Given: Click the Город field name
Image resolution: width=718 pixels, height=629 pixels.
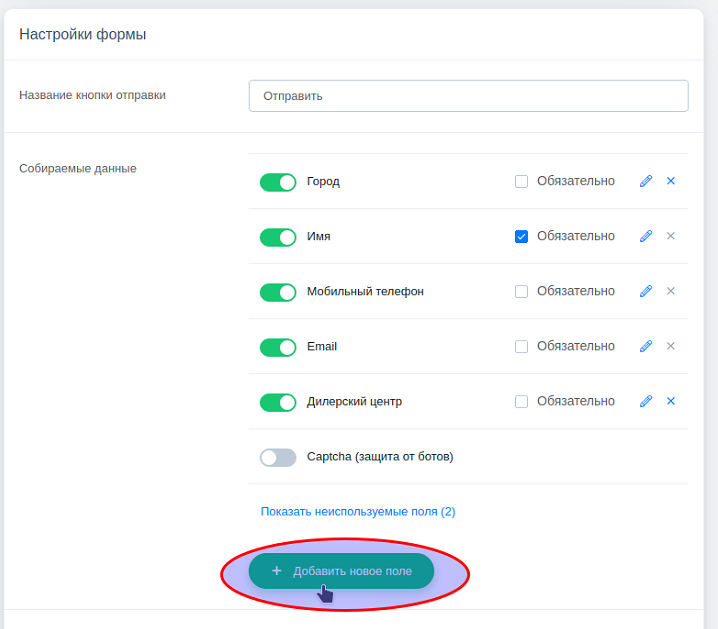Looking at the screenshot, I should pos(323,182).
